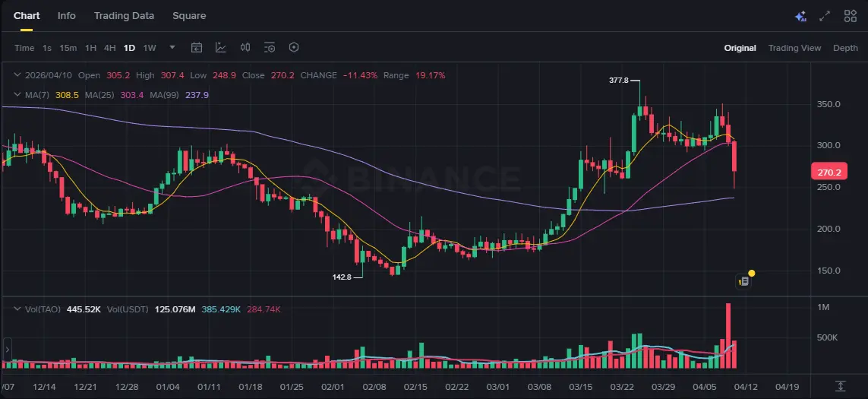Expand chart to fullscreen with arrows icon
This screenshot has width=868, height=399.
click(825, 16)
